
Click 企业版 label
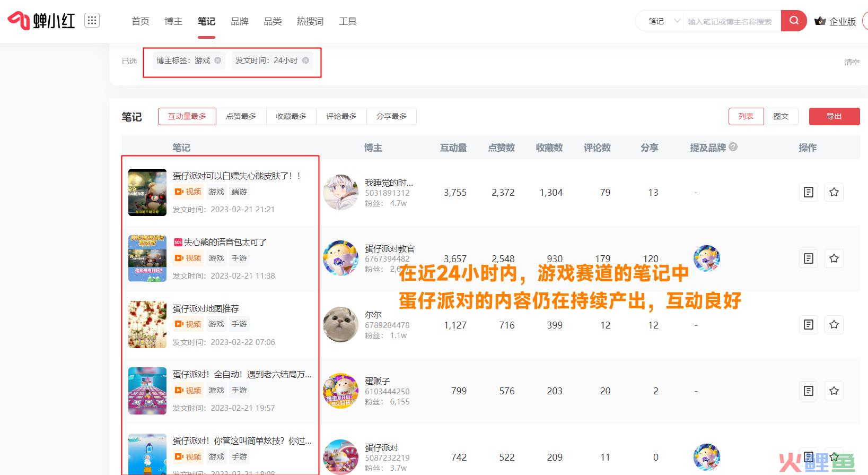(843, 21)
